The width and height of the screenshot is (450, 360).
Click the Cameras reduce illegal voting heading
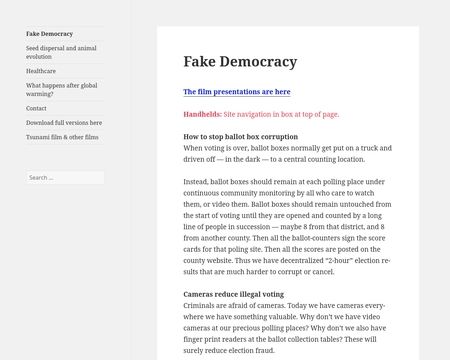233,294
